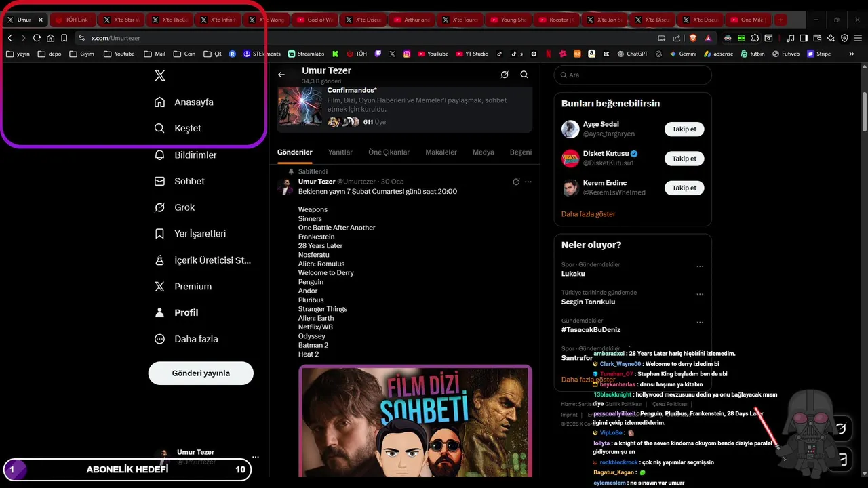Open the Netflix bookmark icon
This screenshot has width=868, height=488.
pos(548,54)
